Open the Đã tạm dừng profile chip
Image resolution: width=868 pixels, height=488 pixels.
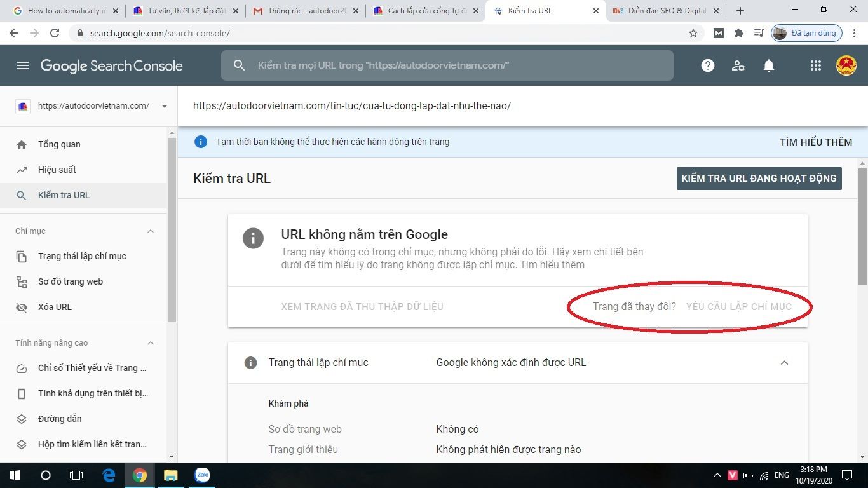point(807,33)
